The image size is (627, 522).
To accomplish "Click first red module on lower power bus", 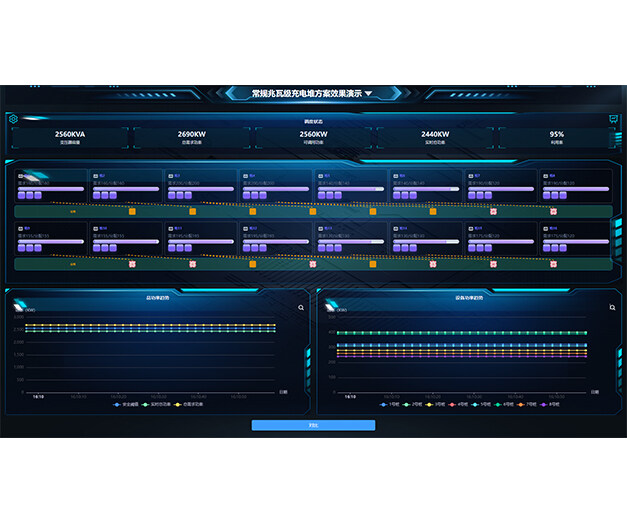I will 132,264.
